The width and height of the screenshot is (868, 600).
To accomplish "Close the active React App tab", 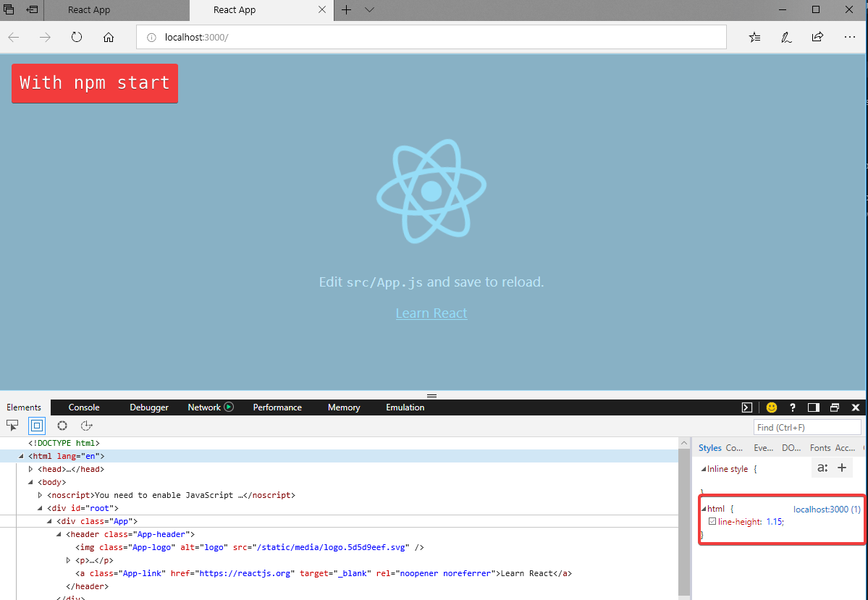I will 322,9.
